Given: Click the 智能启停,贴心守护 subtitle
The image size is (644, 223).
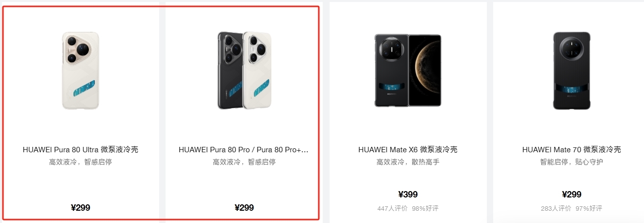Looking at the screenshot, I should coord(571,162).
